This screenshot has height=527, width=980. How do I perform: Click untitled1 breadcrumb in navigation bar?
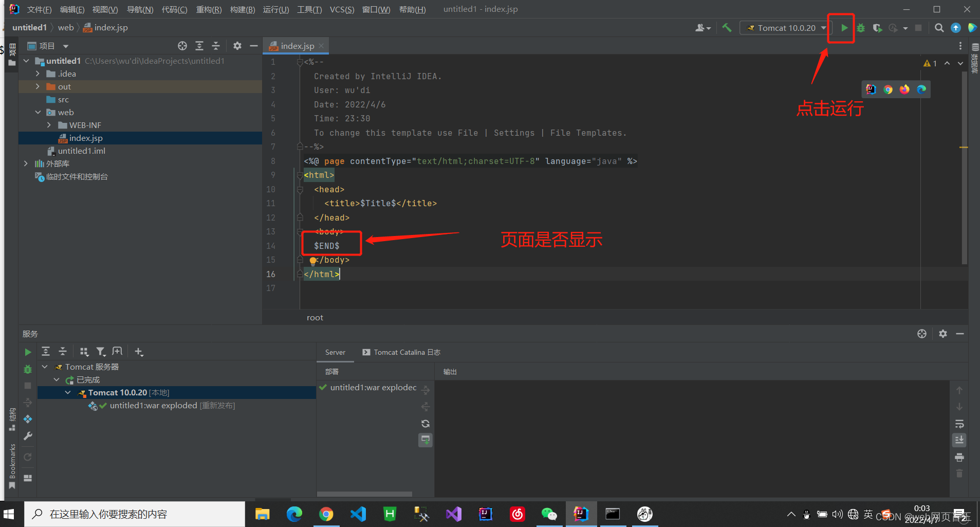[29, 27]
